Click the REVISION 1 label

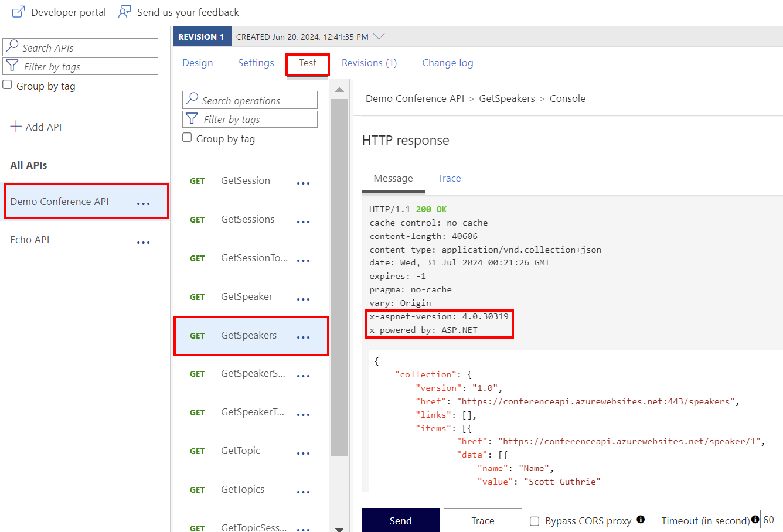(202, 36)
